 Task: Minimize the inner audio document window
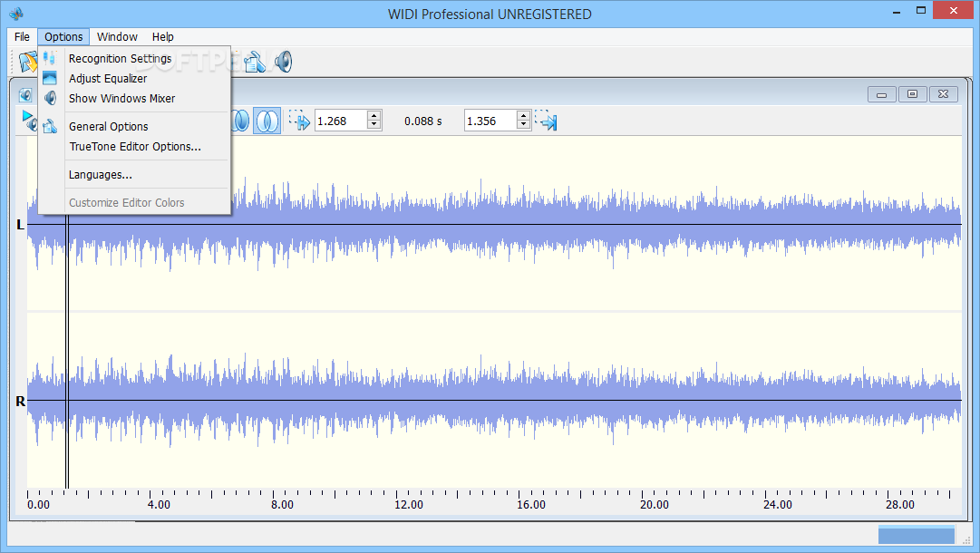pyautogui.click(x=882, y=94)
